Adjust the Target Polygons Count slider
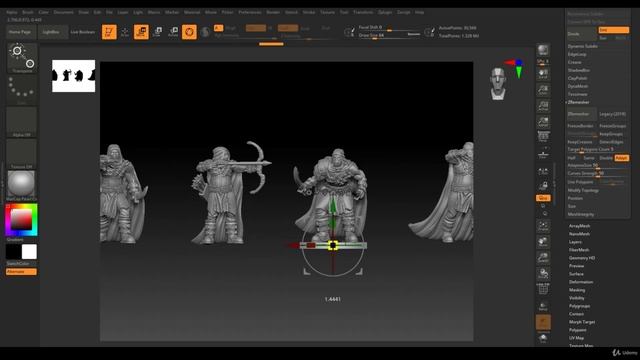 pyautogui.click(x=598, y=150)
